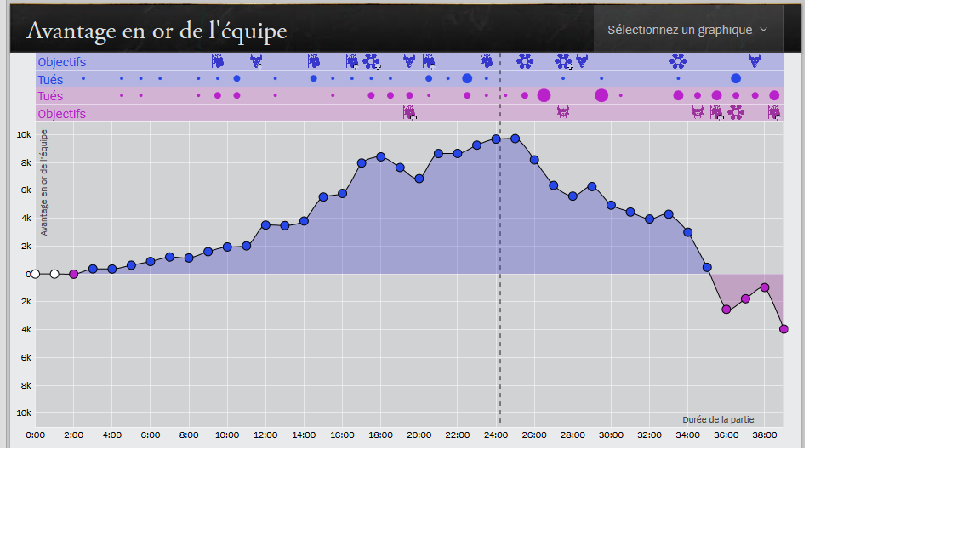
Task: Select the blue inhibitor icon near 25:30
Action: pyautogui.click(x=525, y=60)
